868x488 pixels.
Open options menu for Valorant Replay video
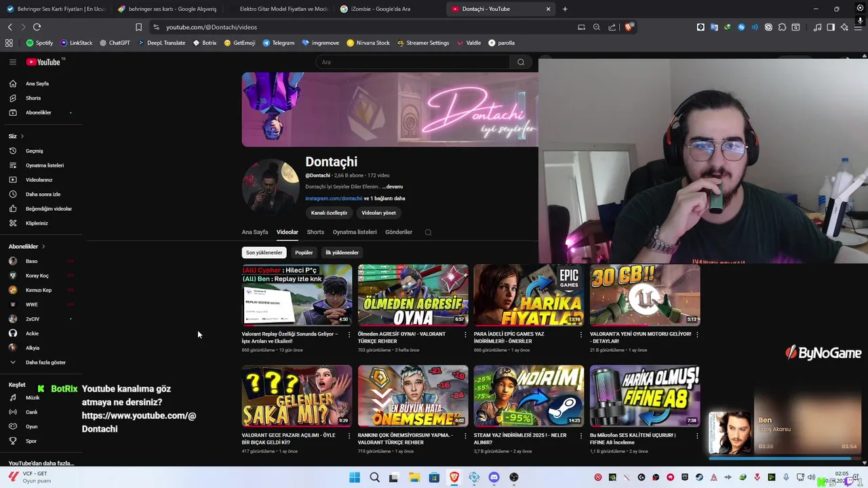(349, 334)
